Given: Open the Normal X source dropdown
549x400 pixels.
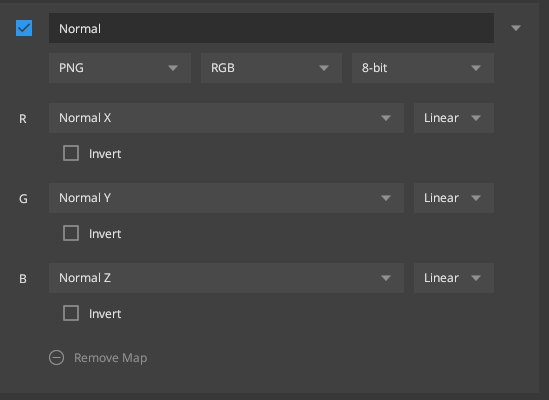Looking at the screenshot, I should 226,118.
